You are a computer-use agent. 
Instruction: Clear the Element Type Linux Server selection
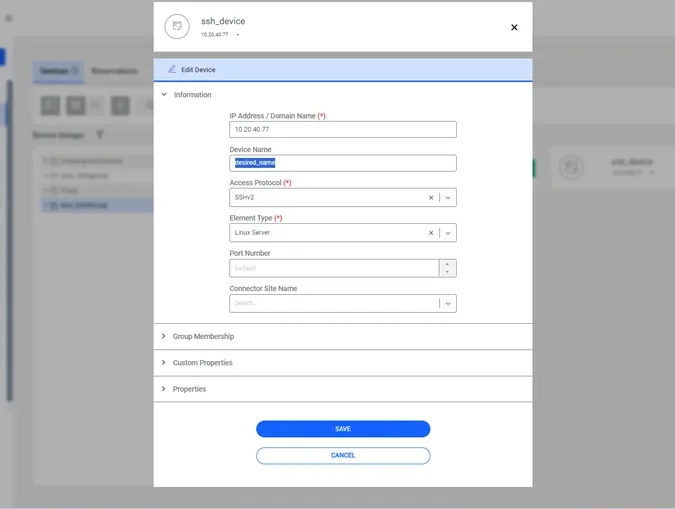point(431,233)
